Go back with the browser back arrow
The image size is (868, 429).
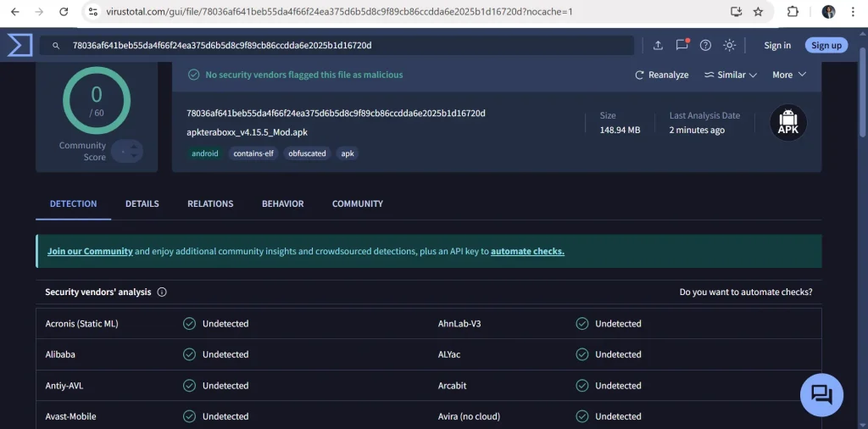15,12
